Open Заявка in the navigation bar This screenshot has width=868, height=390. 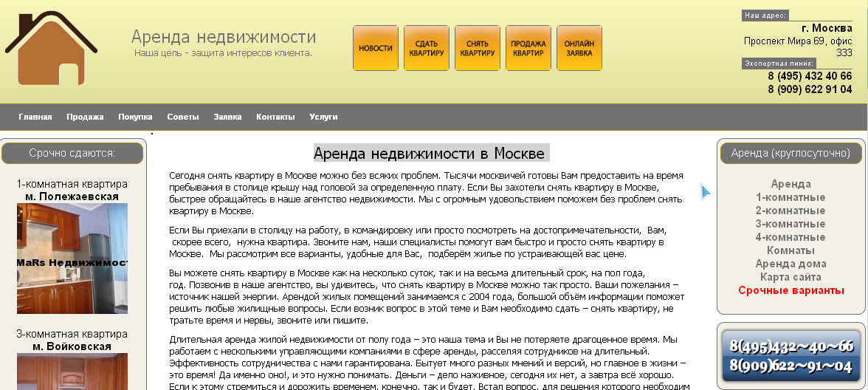tap(227, 117)
